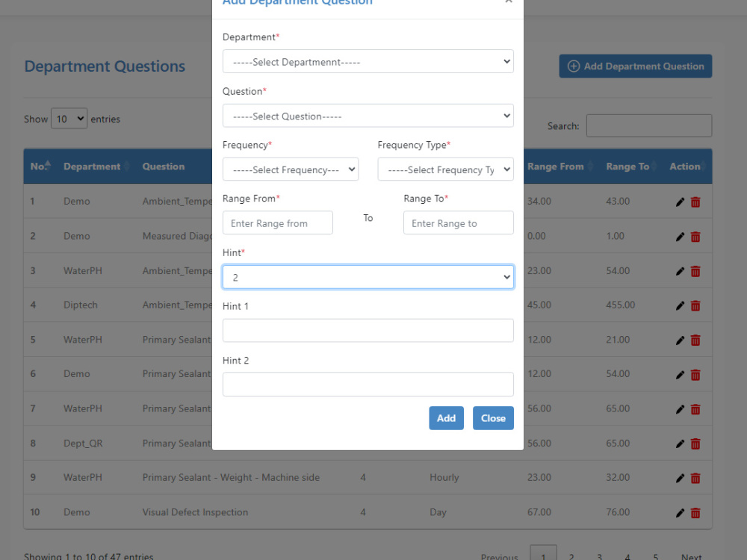Expand the Select Frequency dropdown
Viewport: 747px width, 560px height.
291,169
